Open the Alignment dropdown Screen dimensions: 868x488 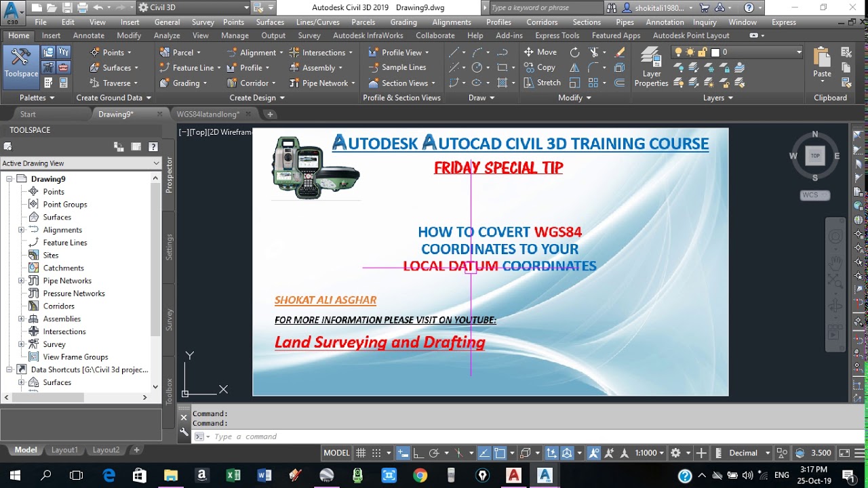(254, 52)
